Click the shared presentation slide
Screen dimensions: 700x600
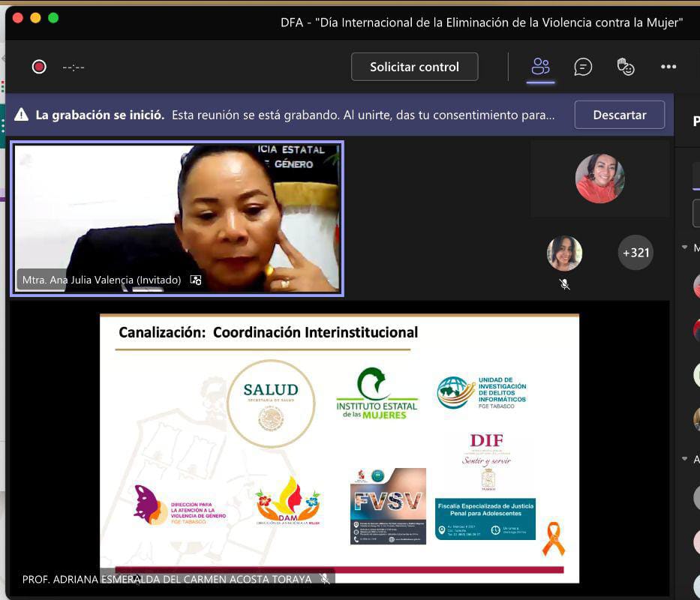(339, 447)
